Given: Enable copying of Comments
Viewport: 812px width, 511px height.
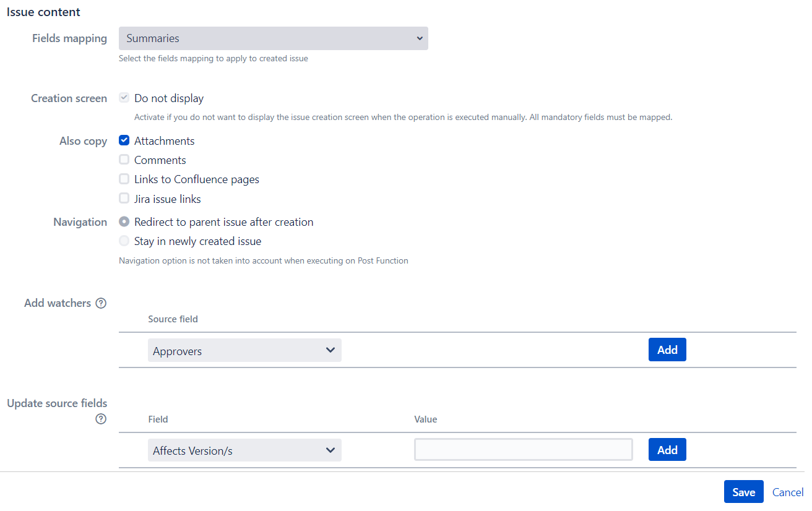Looking at the screenshot, I should [x=124, y=160].
